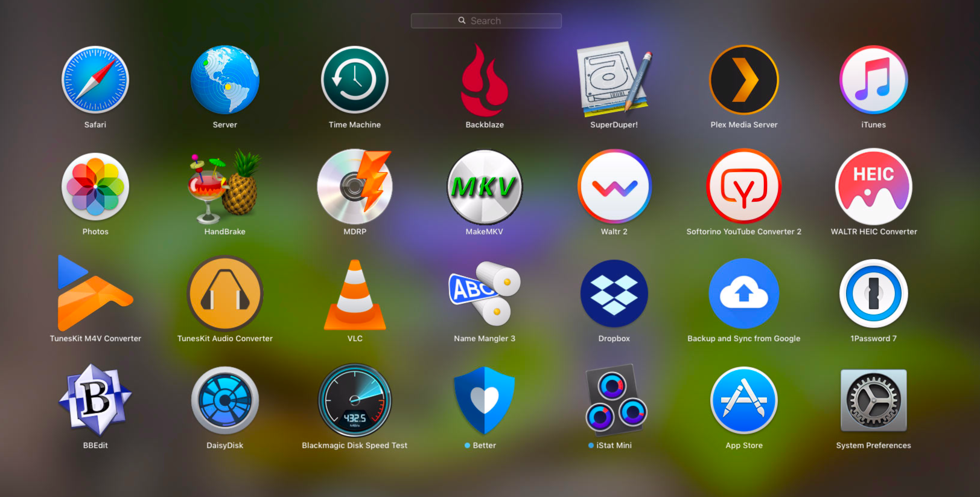Open the MakeMKV disc icon
Viewport: 980px width, 497px height.
tap(485, 187)
